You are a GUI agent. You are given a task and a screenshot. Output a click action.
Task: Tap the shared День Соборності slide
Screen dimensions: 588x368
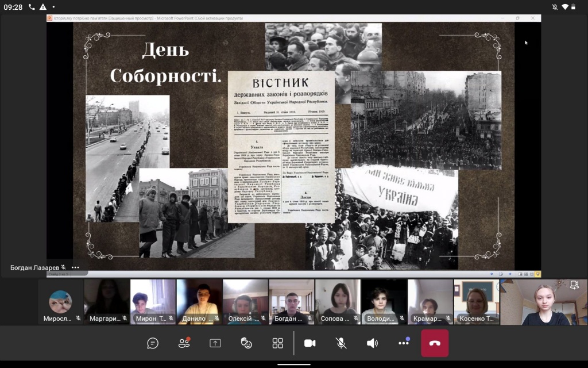point(293,147)
